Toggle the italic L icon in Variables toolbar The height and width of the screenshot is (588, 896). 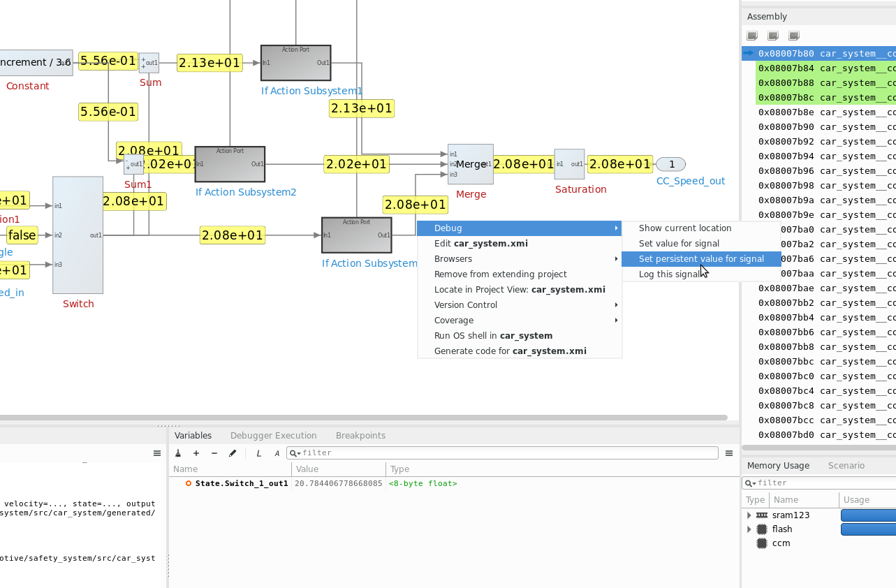[259, 453]
